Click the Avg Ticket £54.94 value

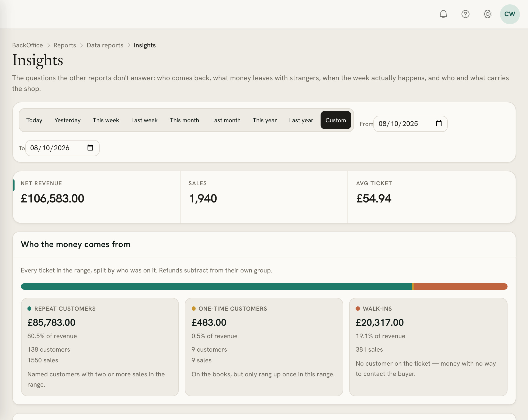(374, 198)
